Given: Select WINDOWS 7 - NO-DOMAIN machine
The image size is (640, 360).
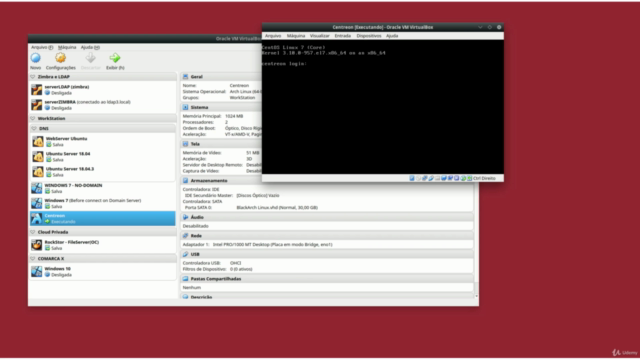Looking at the screenshot, I should coord(102,188).
